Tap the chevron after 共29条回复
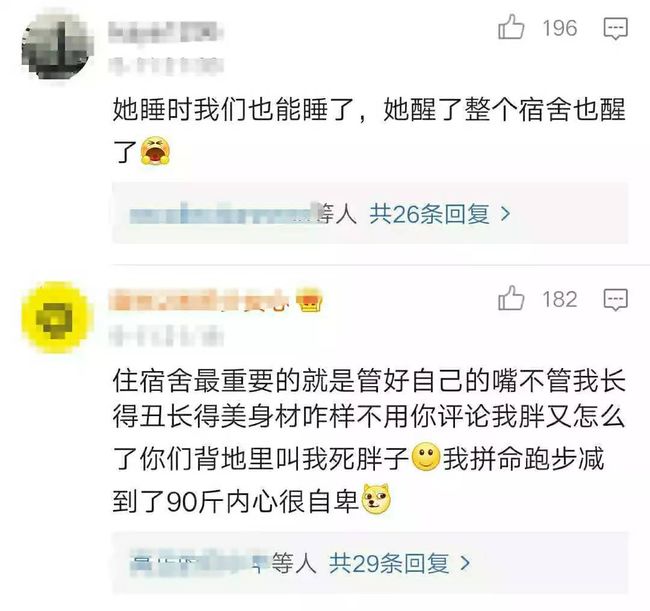The image size is (650, 611). pyautogui.click(x=465, y=564)
